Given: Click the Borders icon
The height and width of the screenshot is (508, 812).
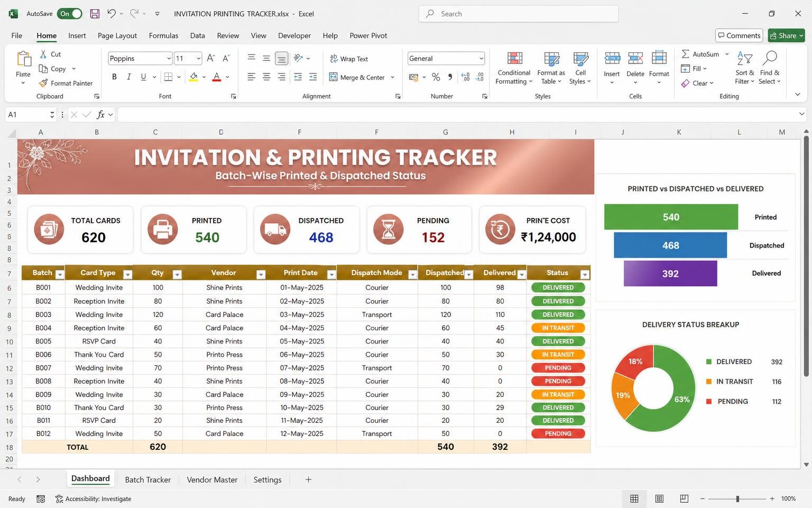Looking at the screenshot, I should coord(168,77).
